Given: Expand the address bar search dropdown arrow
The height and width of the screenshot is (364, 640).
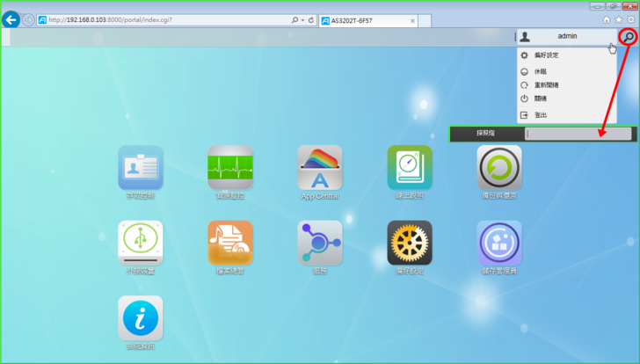Looking at the screenshot, I should (x=302, y=19).
